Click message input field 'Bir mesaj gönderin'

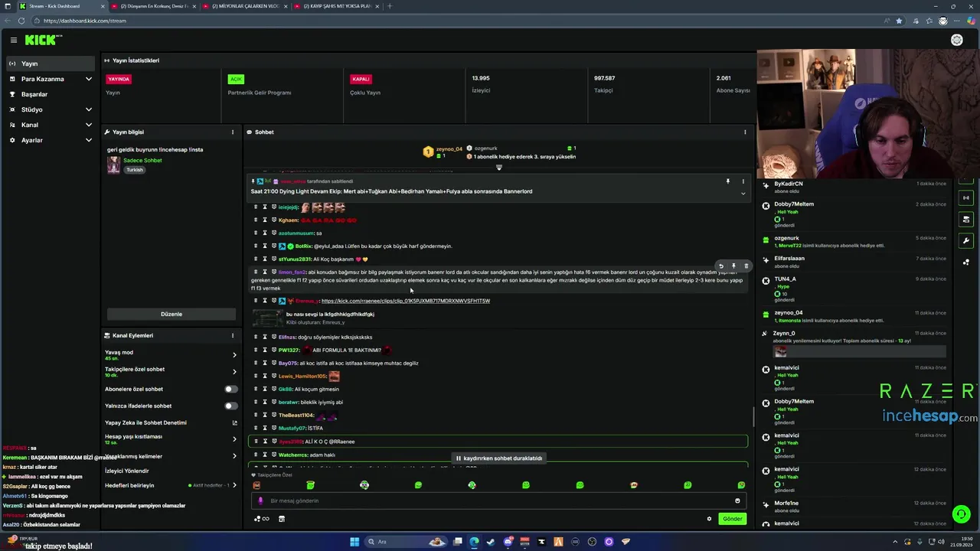[498, 500]
